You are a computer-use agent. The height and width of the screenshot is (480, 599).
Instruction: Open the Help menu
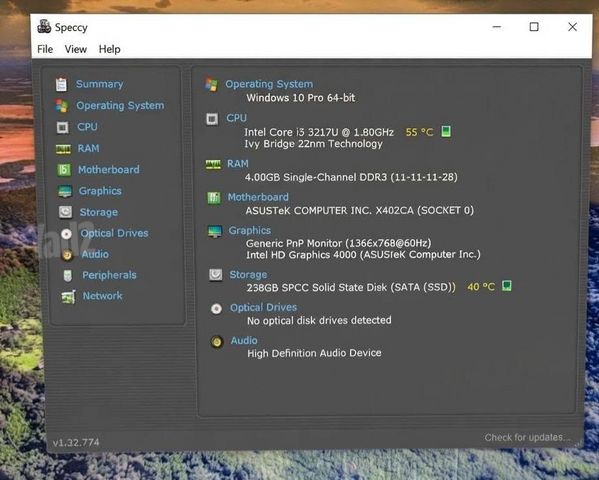tap(110, 49)
